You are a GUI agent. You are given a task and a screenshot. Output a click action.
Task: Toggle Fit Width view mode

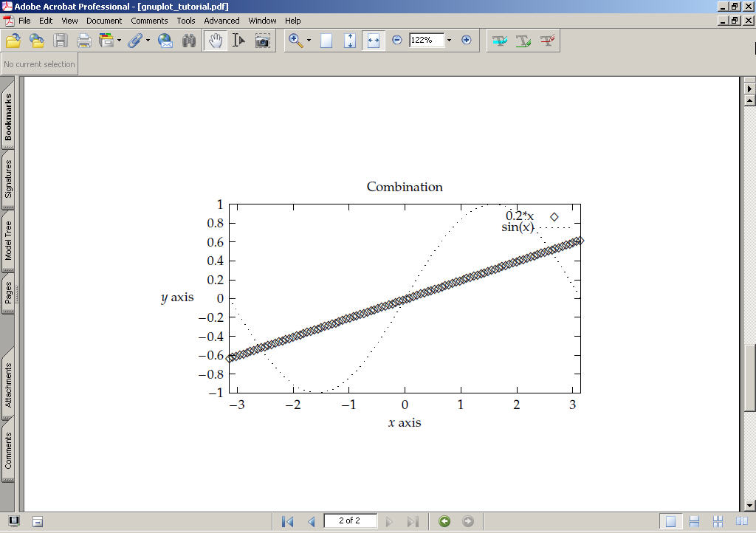374,41
